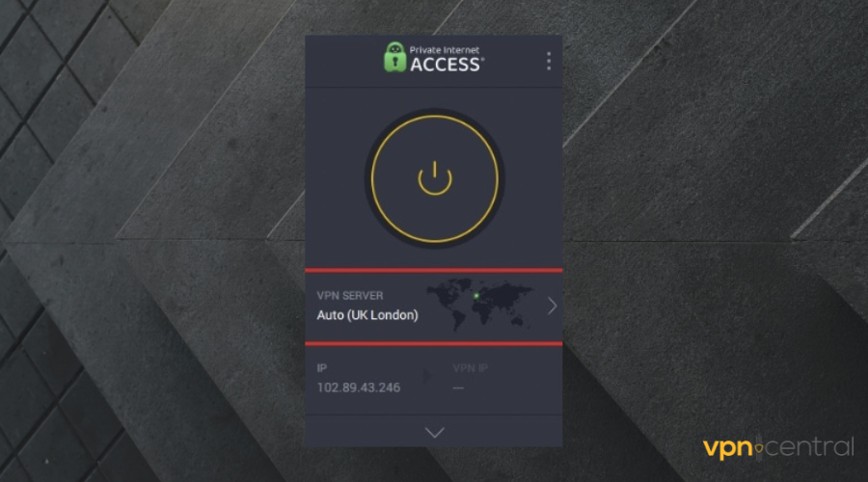Click the VPN SERVER label

(x=350, y=296)
